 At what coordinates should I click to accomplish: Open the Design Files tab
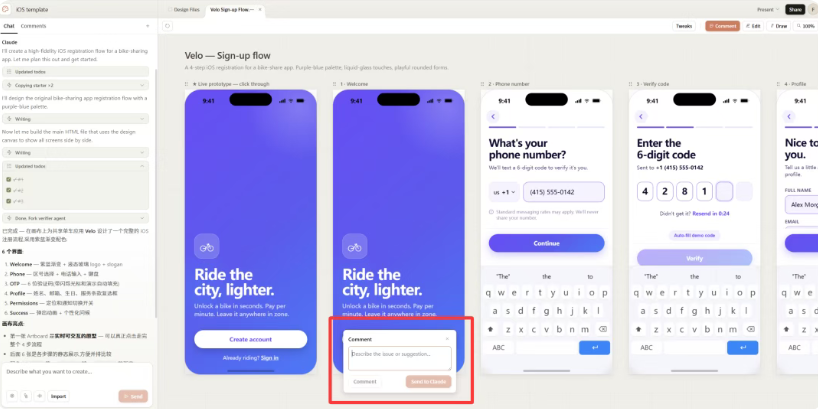(x=184, y=9)
